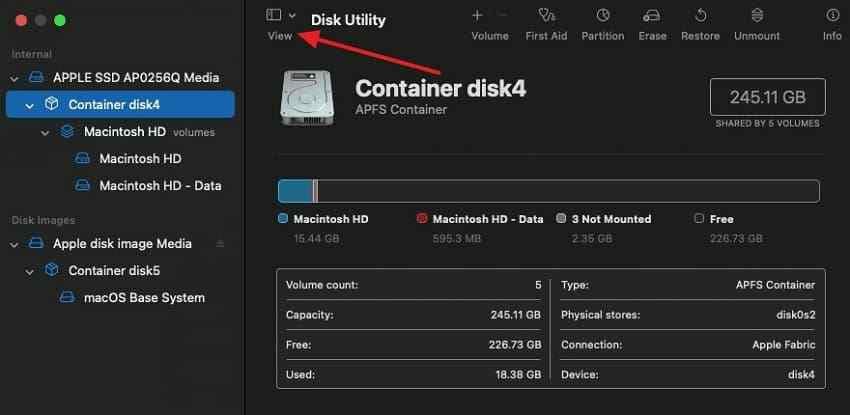Eject Apple disk image Media

[220, 244]
